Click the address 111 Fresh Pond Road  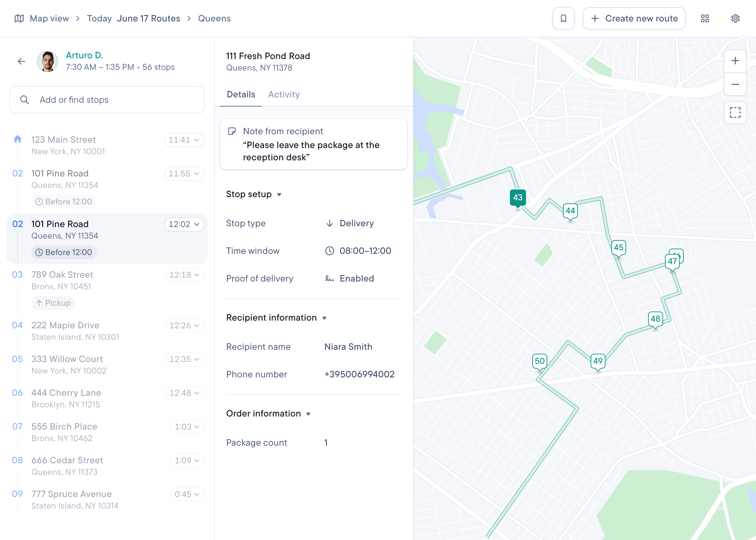[268, 56]
